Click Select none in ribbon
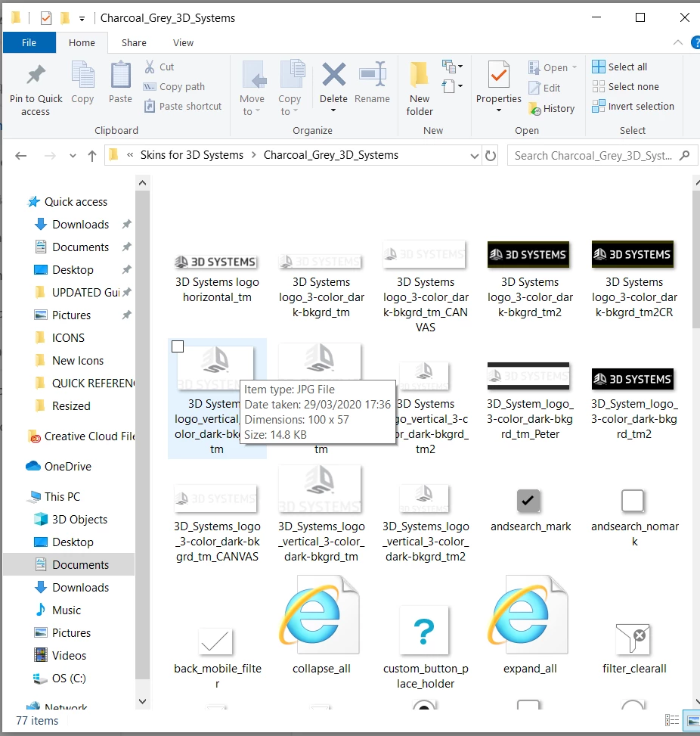Image resolution: width=700 pixels, height=736 pixels. coord(625,86)
